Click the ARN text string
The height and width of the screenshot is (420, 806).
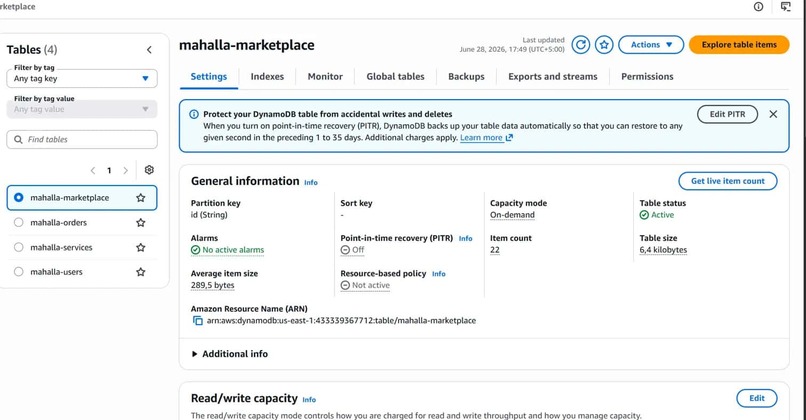tap(341, 321)
